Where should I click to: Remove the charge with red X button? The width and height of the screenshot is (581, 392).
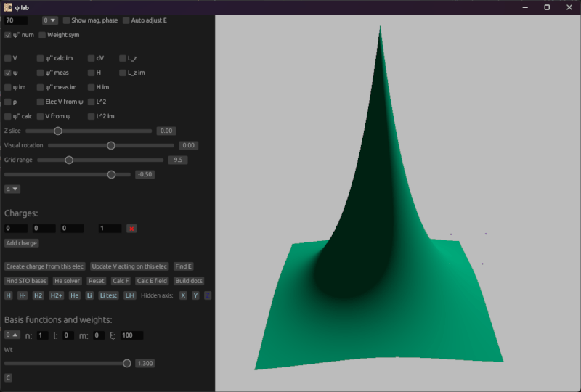(x=131, y=229)
